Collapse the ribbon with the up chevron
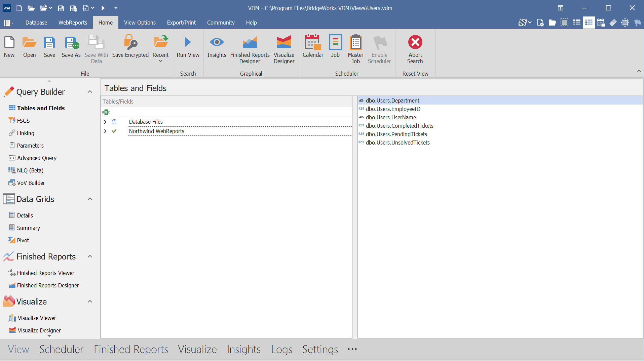 tap(639, 71)
